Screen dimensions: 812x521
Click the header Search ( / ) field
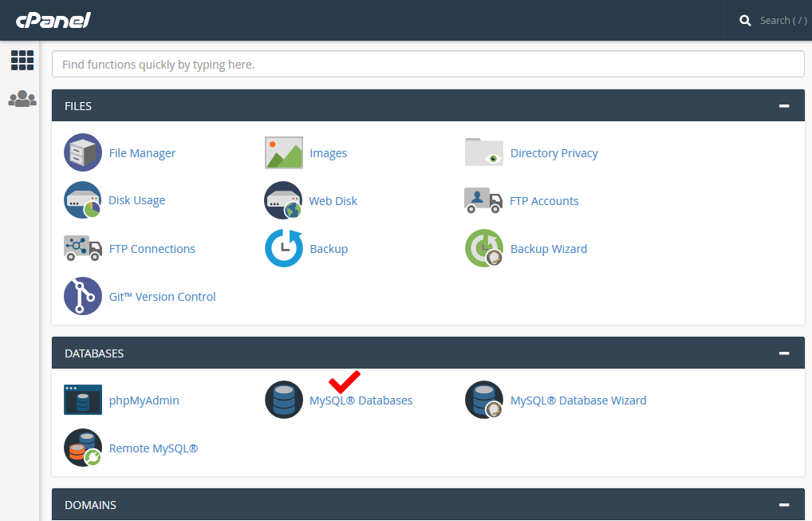783,21
